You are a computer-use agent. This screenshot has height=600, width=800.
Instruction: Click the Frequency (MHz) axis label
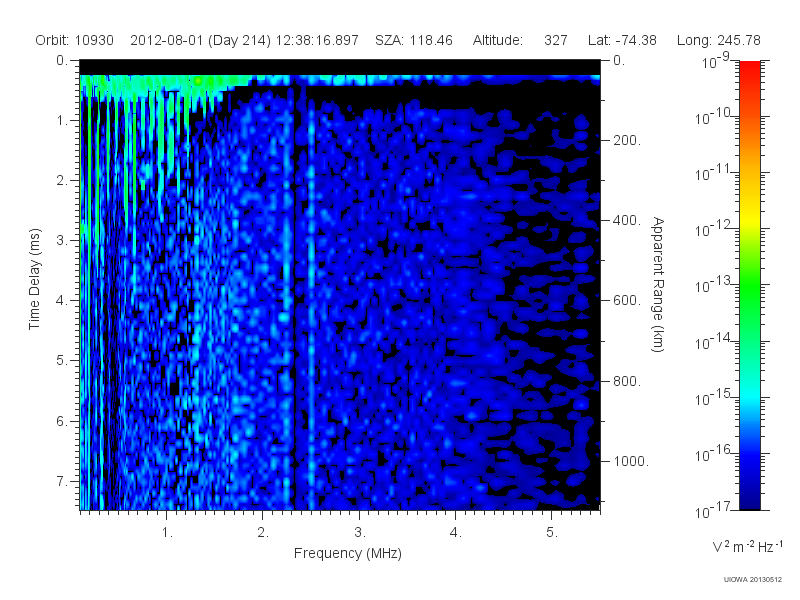tap(347, 553)
